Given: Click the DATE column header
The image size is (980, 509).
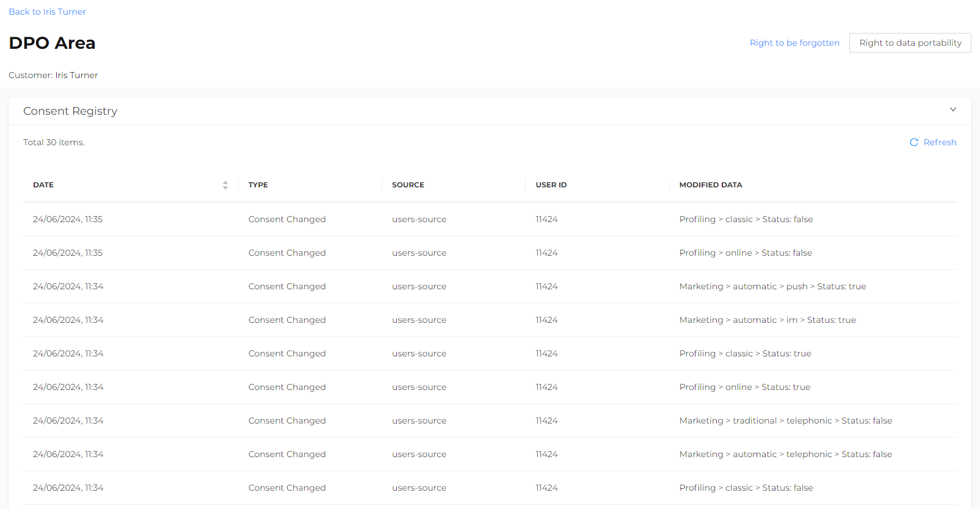Looking at the screenshot, I should click(x=43, y=185).
